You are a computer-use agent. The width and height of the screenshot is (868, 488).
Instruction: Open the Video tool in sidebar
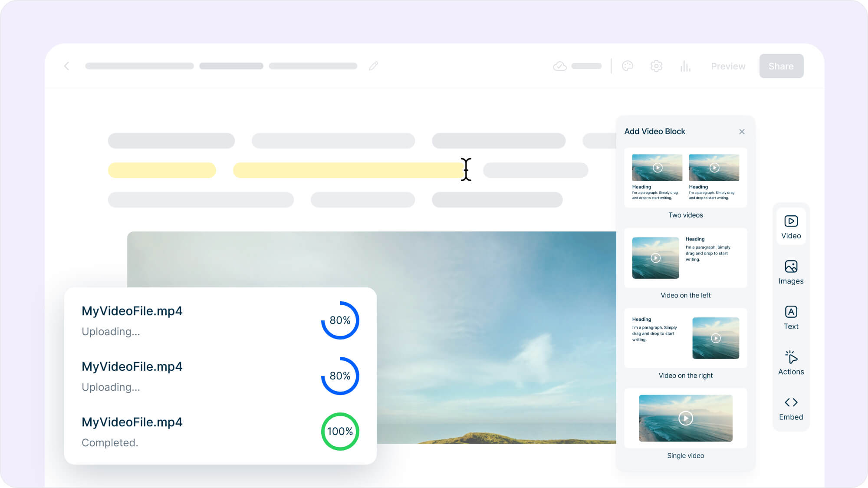click(x=791, y=227)
